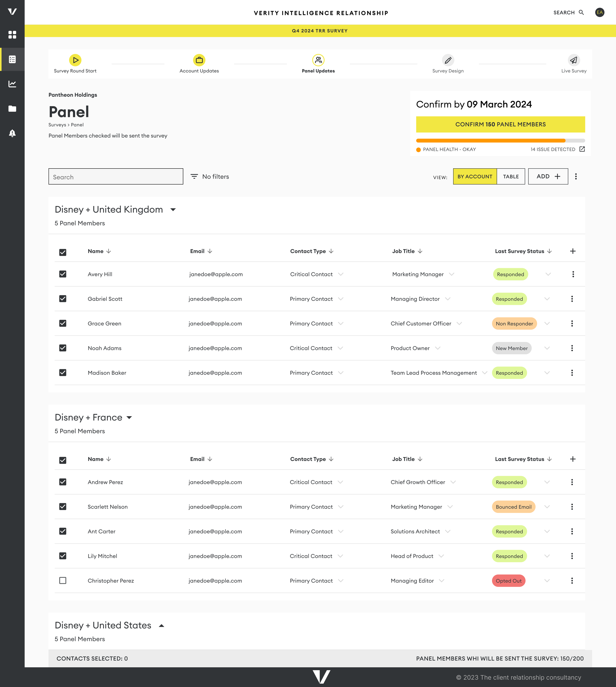Open the folder icon in sidebar
The image size is (616, 687).
[12, 109]
